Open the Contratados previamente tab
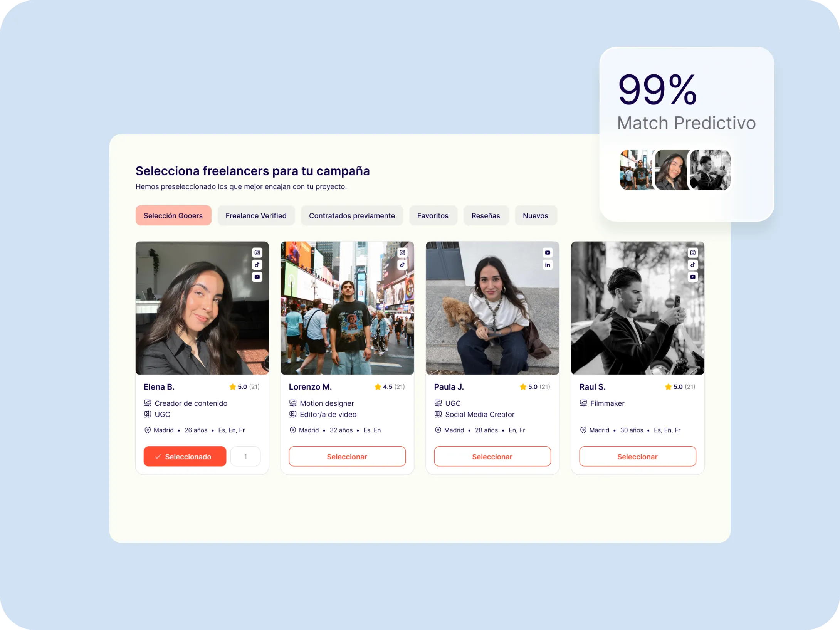Viewport: 840px width, 630px height. pyautogui.click(x=352, y=216)
